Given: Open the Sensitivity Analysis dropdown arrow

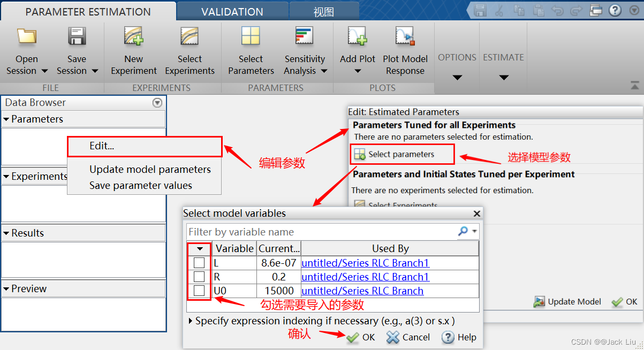Looking at the screenshot, I should (x=324, y=71).
